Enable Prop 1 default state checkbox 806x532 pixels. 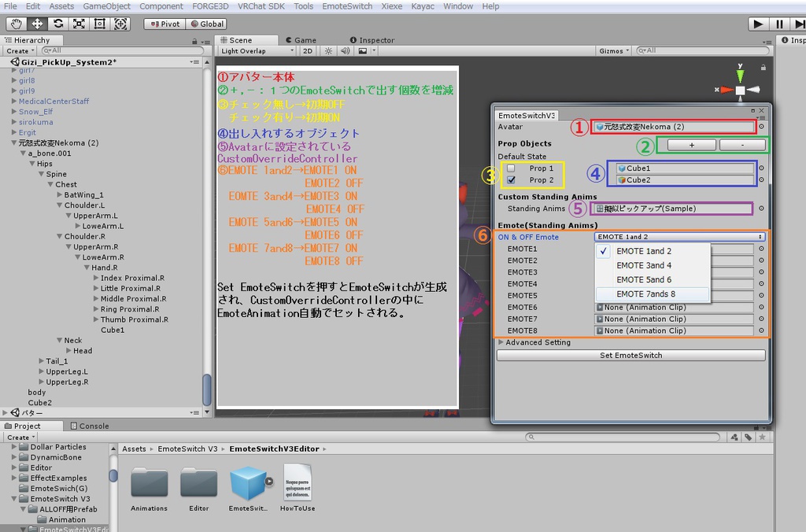[511, 168]
